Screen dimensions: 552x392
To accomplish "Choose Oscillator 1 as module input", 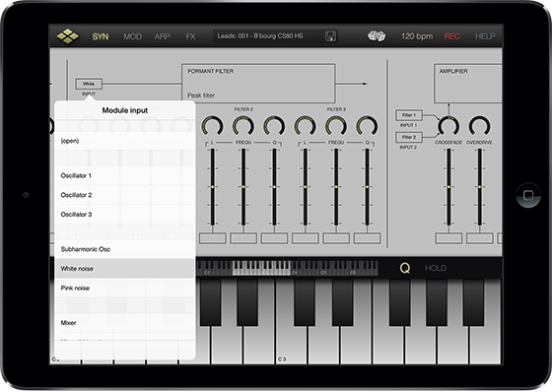I will click(x=124, y=175).
